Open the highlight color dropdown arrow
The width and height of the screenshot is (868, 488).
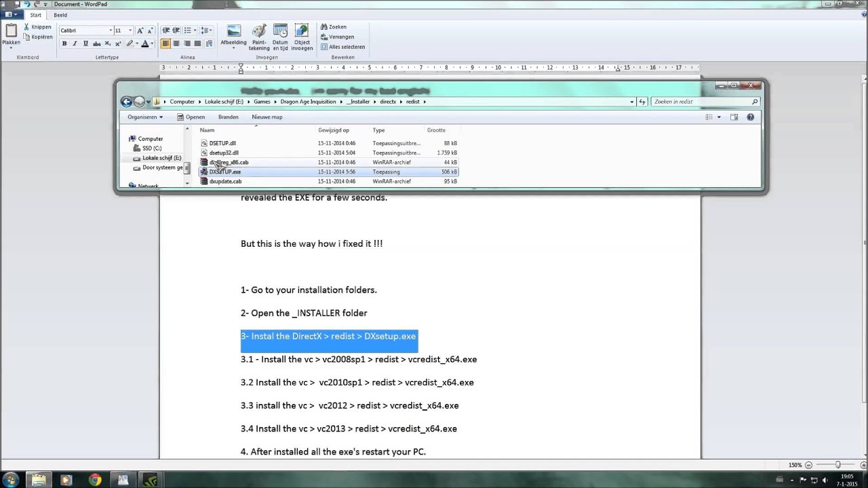(136, 43)
